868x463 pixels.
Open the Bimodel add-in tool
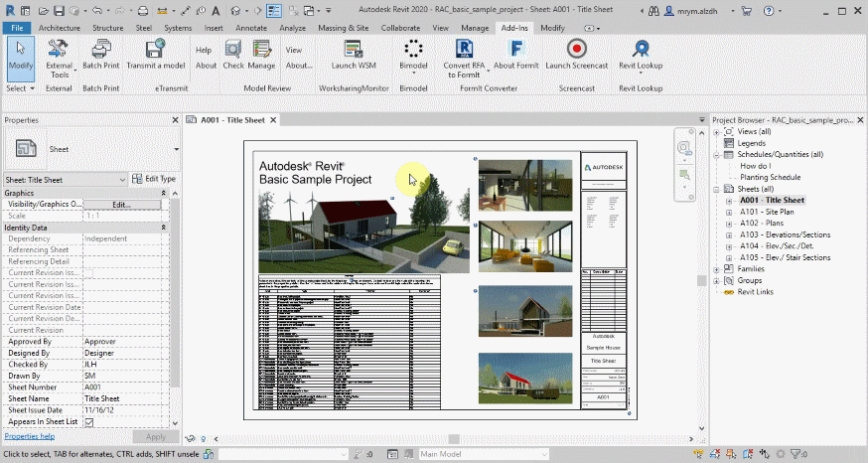coord(412,50)
